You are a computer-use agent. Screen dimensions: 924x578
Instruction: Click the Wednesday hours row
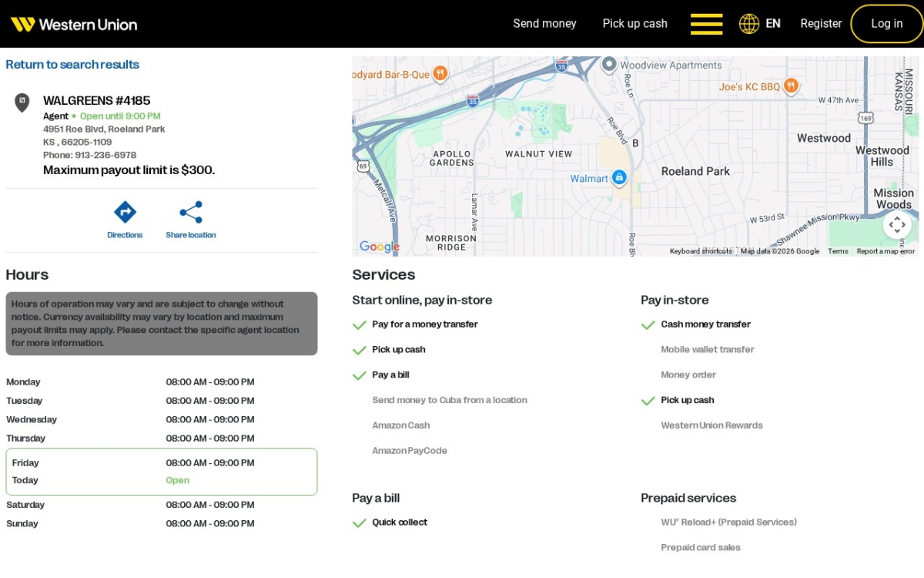coord(161,420)
